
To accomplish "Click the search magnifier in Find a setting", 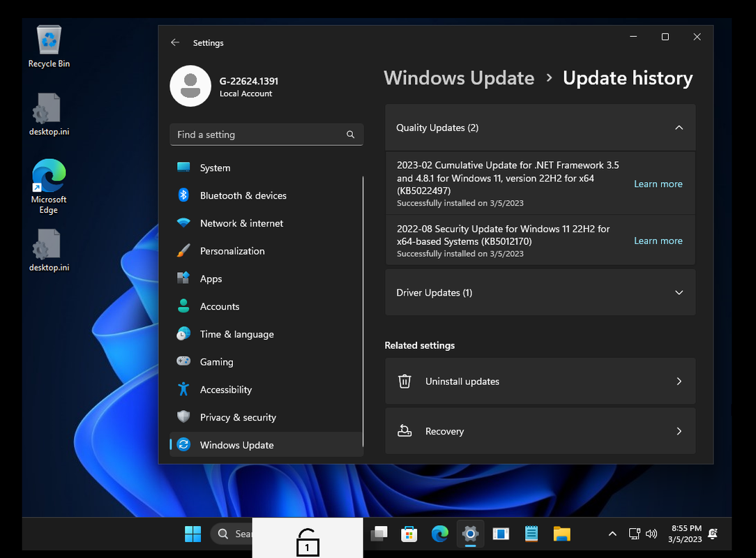I will click(x=351, y=135).
